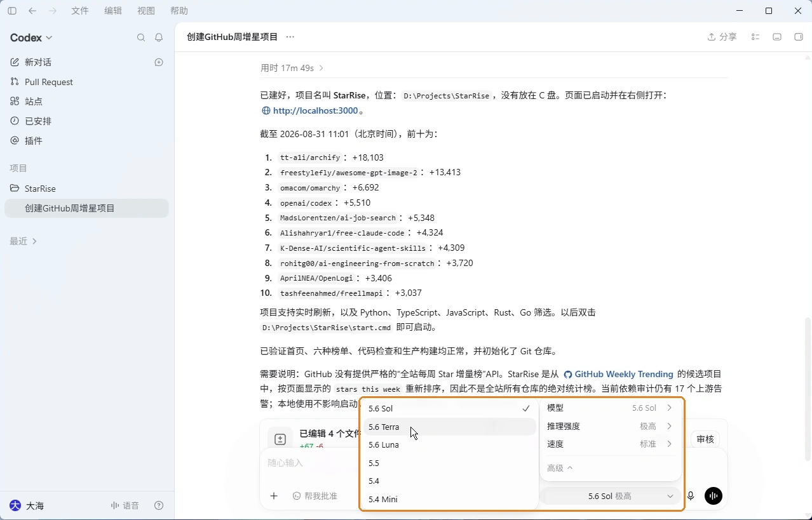This screenshot has width=812, height=520.
Task: Open 已安排 in sidebar
Action: (87, 121)
